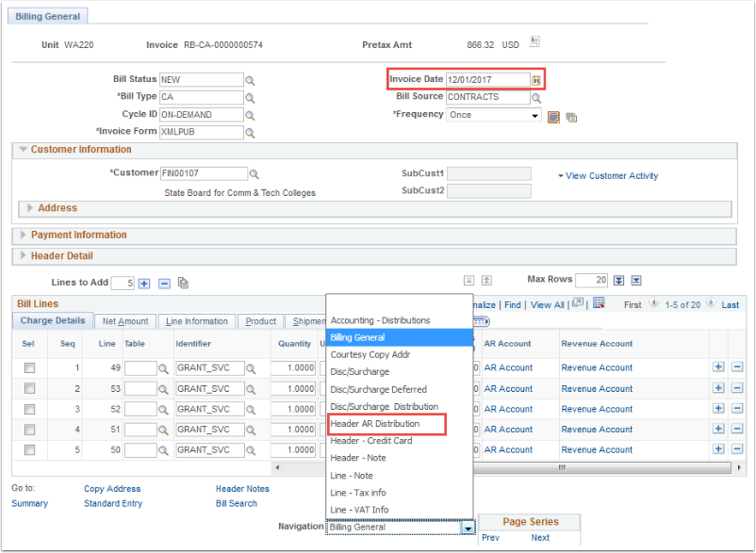Switch to the Product tab

click(x=261, y=321)
